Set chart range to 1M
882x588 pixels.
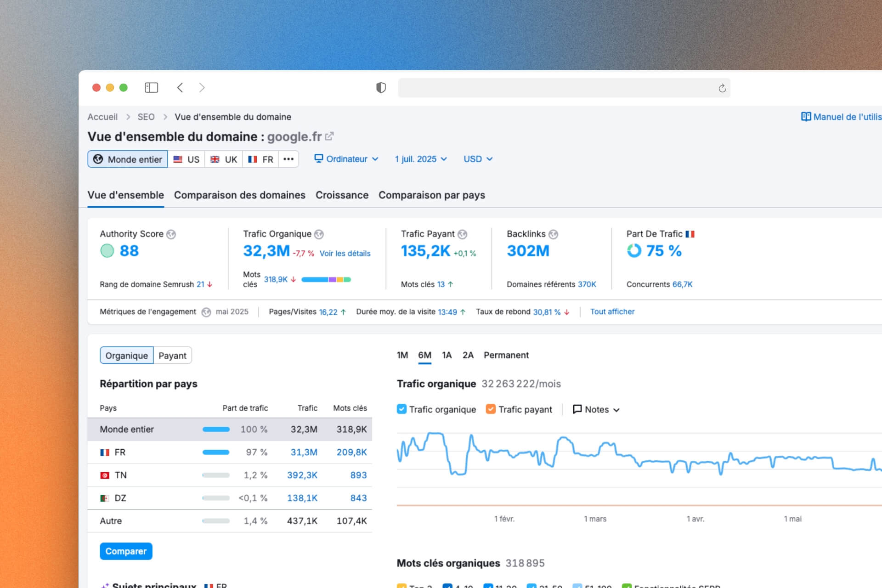point(402,355)
